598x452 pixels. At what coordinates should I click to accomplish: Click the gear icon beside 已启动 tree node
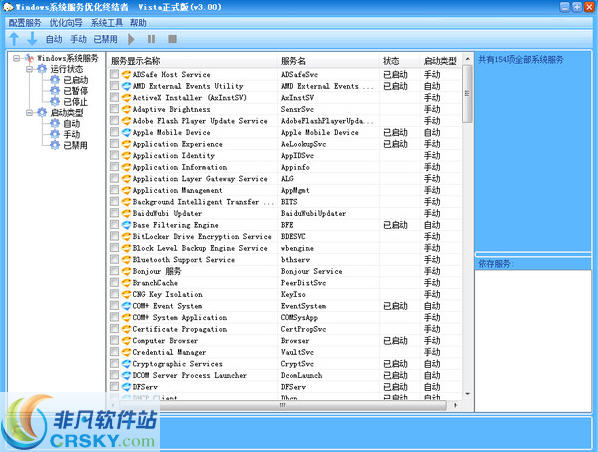tap(55, 80)
